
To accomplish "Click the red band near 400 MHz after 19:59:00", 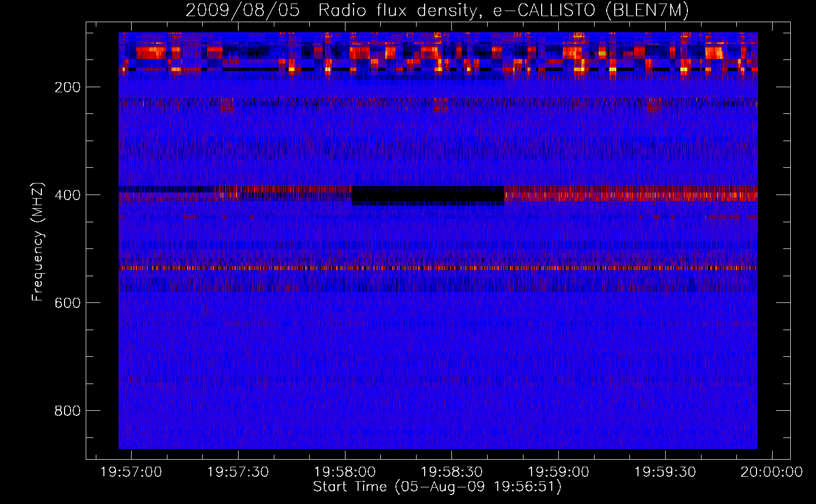I will pyautogui.click(x=631, y=194).
